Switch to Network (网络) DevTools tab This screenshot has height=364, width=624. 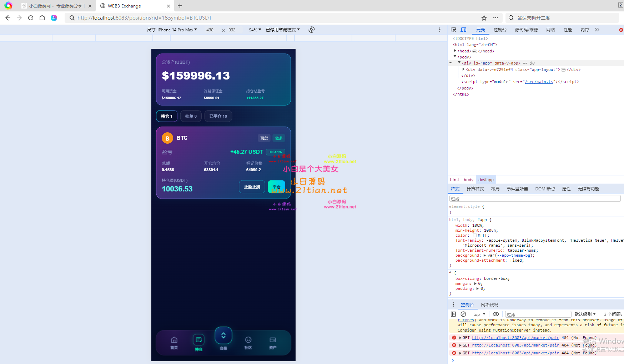(x=550, y=30)
